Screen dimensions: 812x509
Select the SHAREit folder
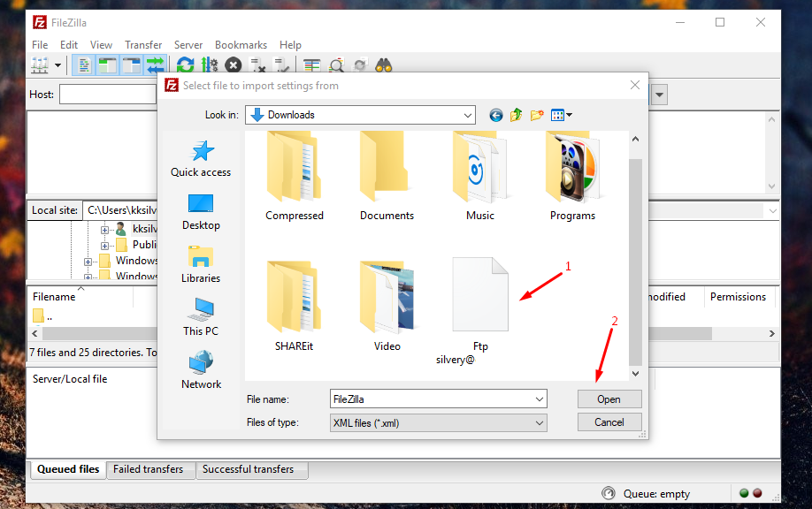[295, 307]
